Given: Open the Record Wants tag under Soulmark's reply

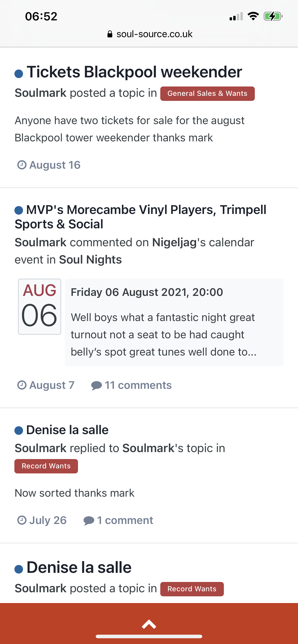Looking at the screenshot, I should [46, 466].
